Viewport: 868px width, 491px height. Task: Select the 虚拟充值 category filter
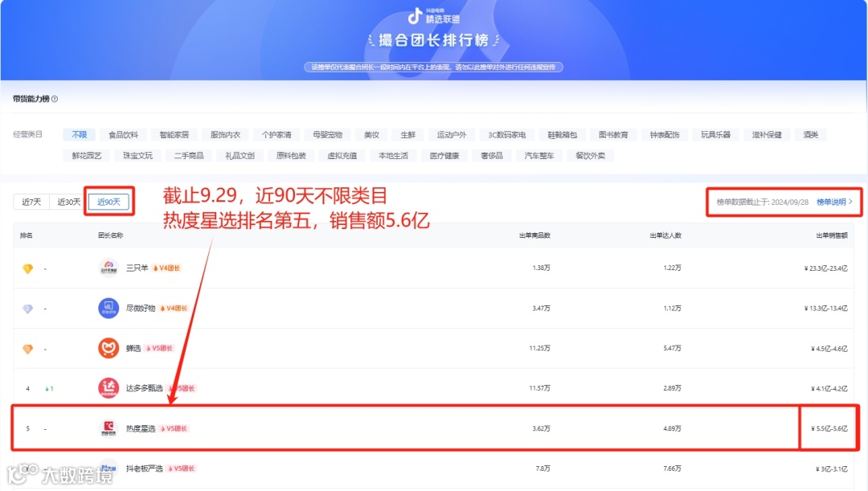342,156
